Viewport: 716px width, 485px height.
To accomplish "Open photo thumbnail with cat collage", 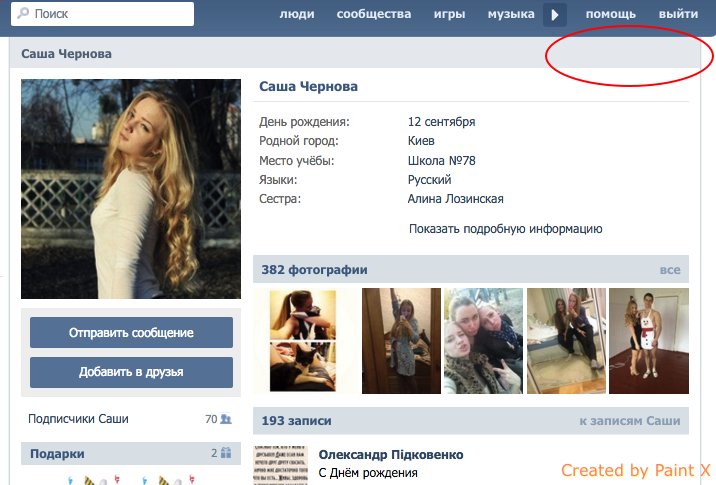I will pos(303,341).
